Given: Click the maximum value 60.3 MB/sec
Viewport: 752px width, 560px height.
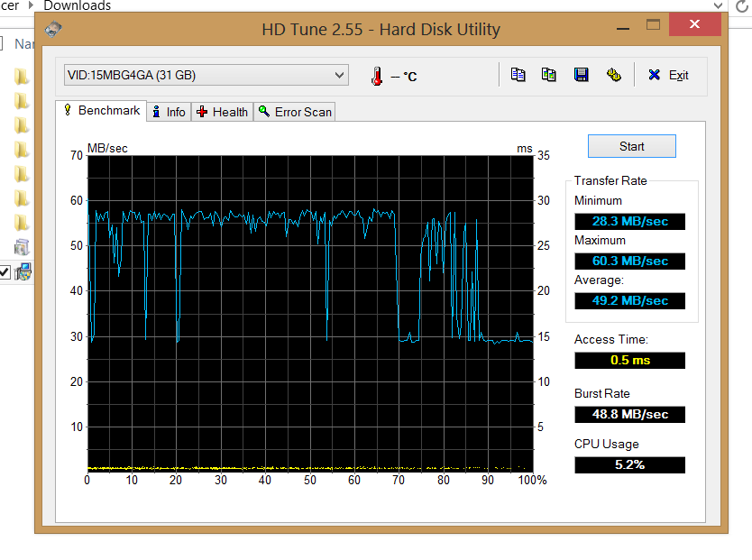Looking at the screenshot, I should (x=629, y=262).
